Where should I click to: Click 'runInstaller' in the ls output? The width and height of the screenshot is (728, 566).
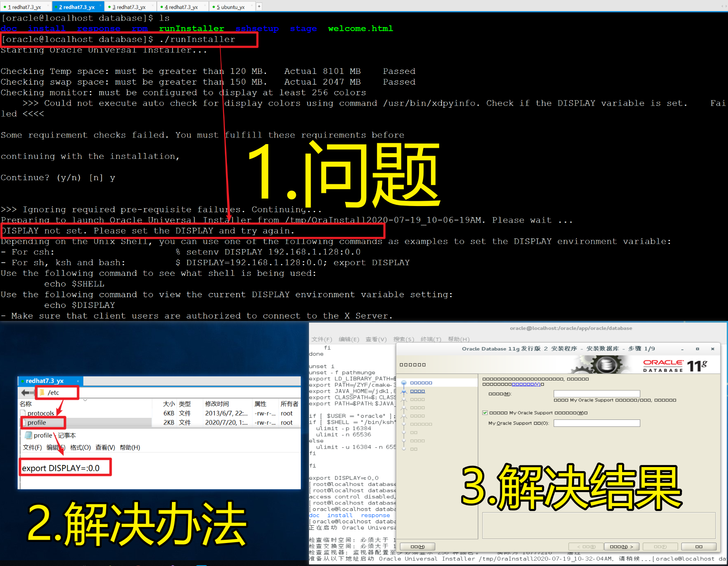pos(191,28)
